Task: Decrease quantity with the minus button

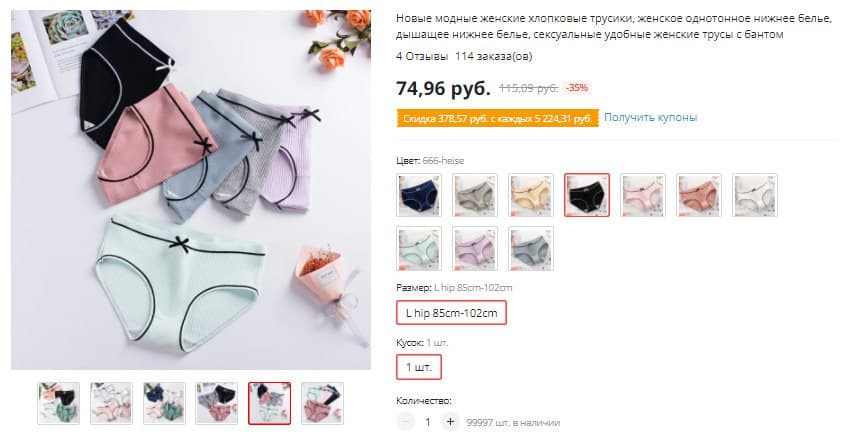Action: (405, 422)
